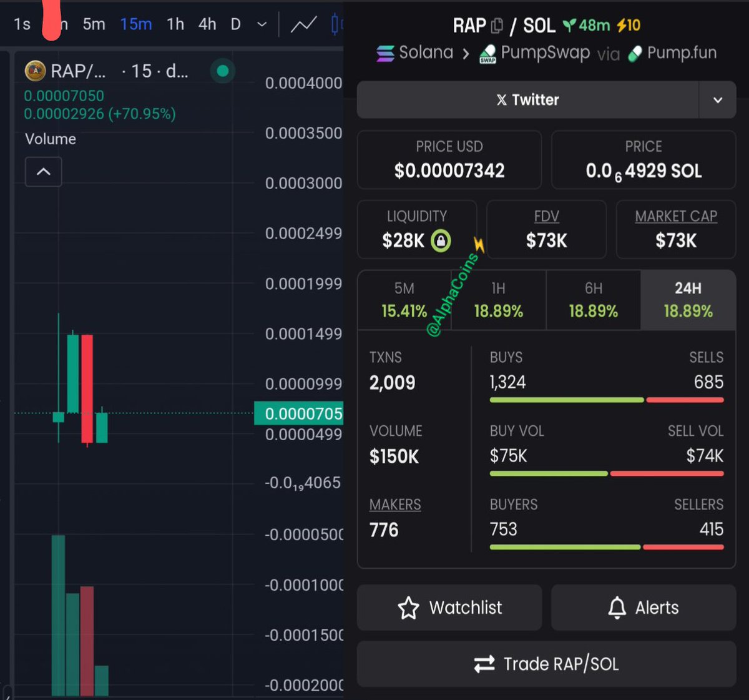This screenshot has height=700, width=749.
Task: Open the X Twitter link button
Action: pos(527,100)
